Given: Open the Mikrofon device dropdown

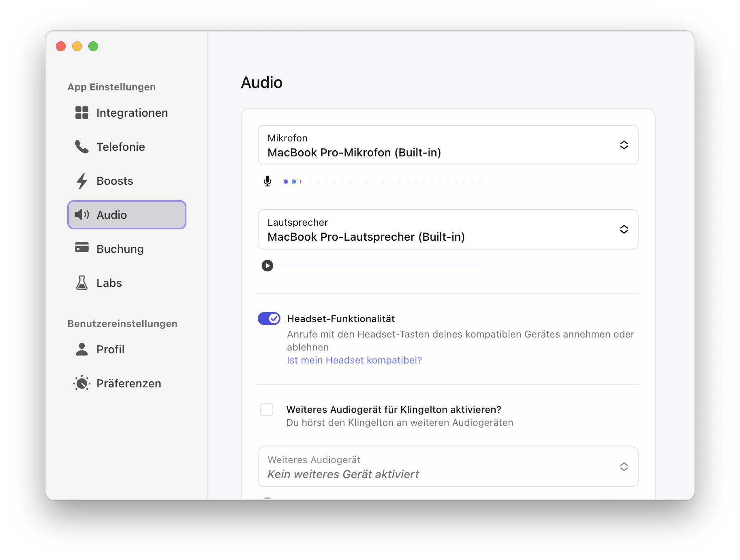Looking at the screenshot, I should (x=448, y=145).
